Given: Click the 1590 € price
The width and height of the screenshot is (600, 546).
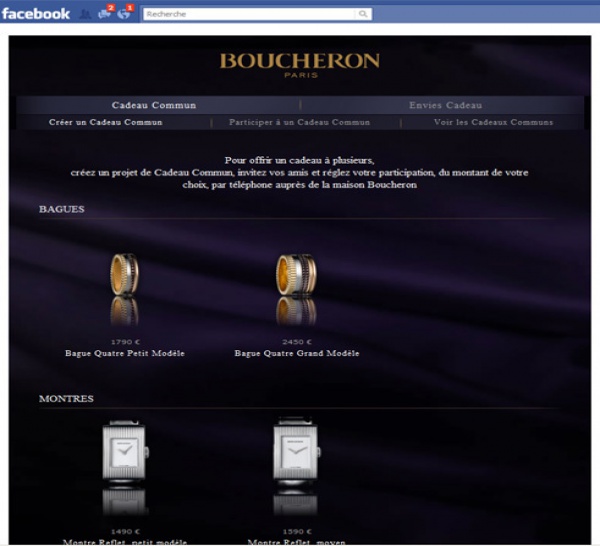Looking at the screenshot, I should click(297, 531).
